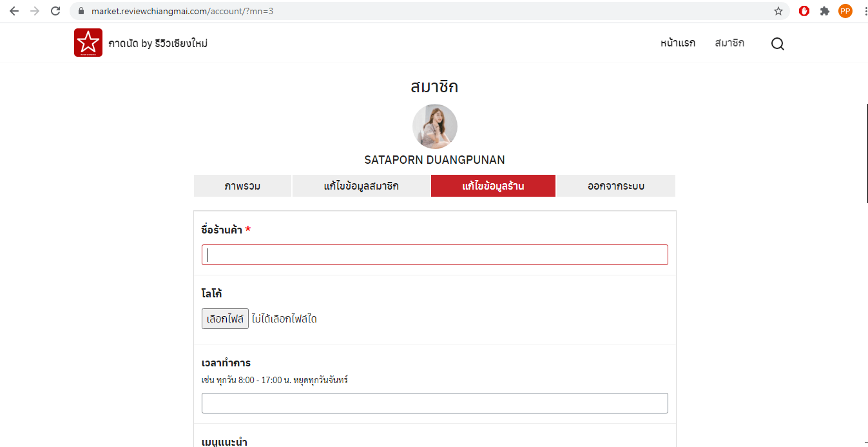Screen dimensions: 868x447
Task: Click the red star site logo
Action: click(x=88, y=43)
